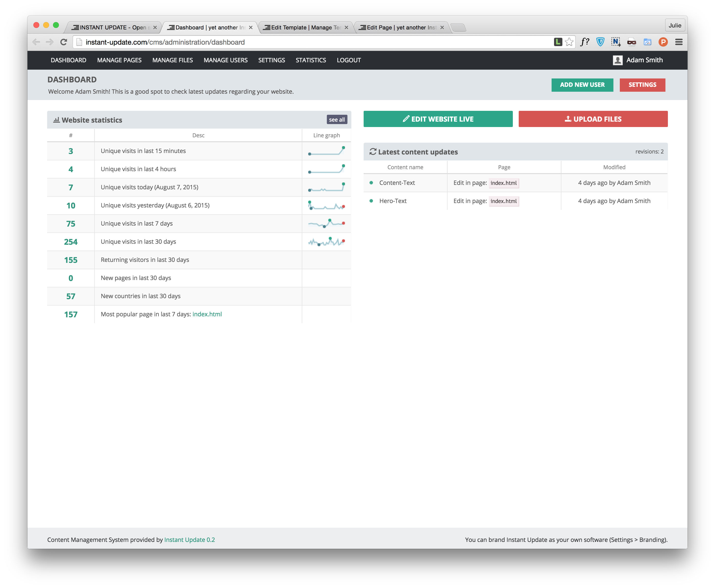Click the Upload Files button

click(593, 119)
